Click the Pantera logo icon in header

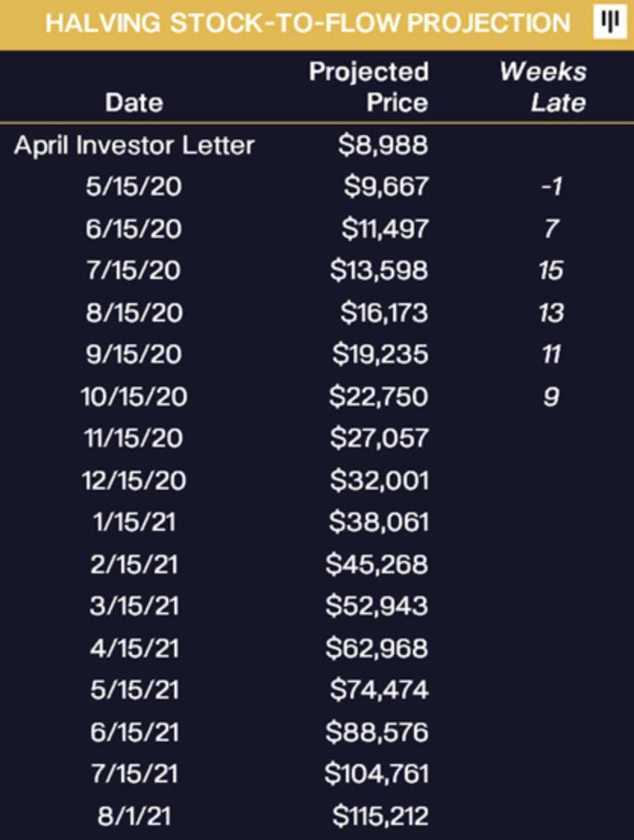[608, 22]
